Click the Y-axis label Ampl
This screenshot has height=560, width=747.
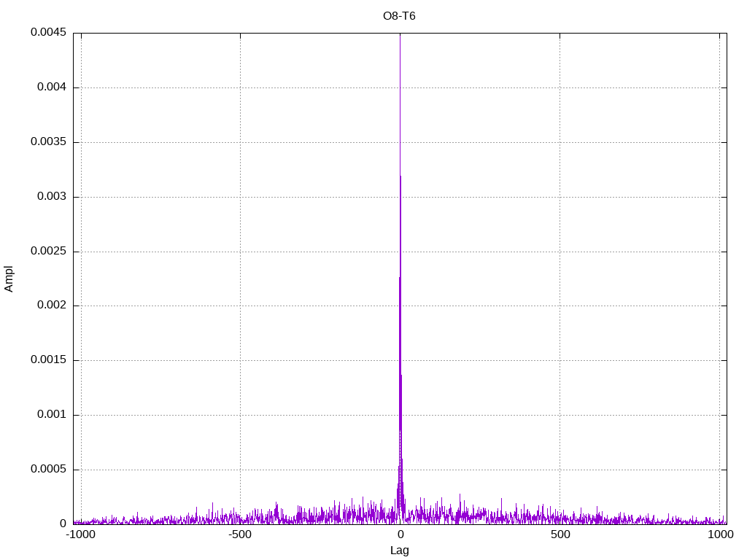pos(9,279)
